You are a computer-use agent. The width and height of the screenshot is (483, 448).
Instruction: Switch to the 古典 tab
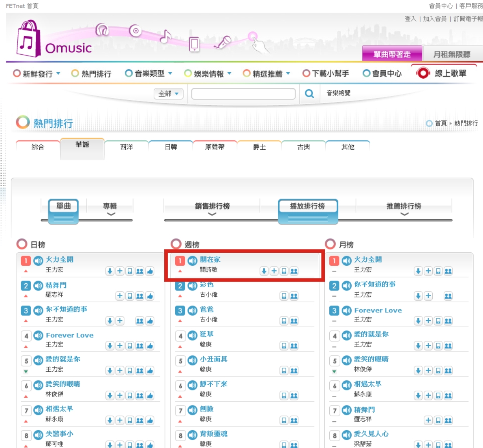tap(303, 147)
